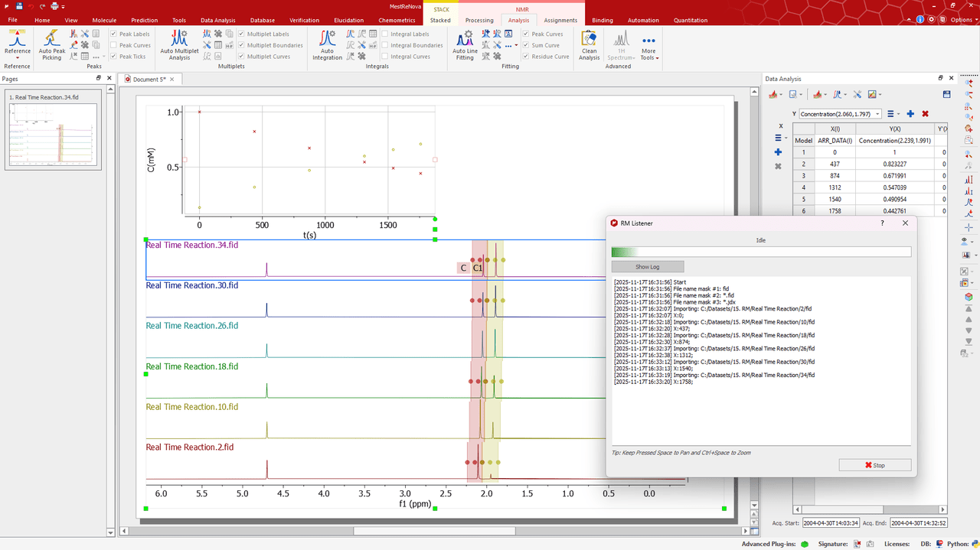The width and height of the screenshot is (980, 550).
Task: Click the Clean Analysis icon
Action: click(x=589, y=45)
